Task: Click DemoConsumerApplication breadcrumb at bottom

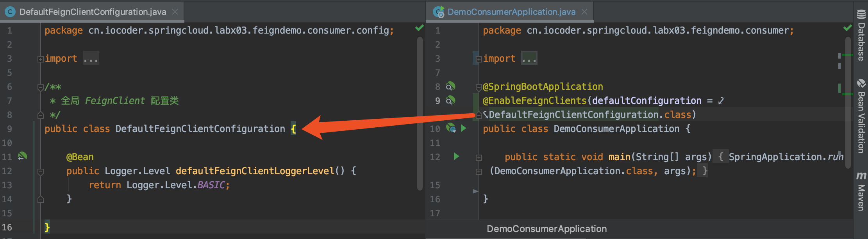Action: (x=547, y=229)
